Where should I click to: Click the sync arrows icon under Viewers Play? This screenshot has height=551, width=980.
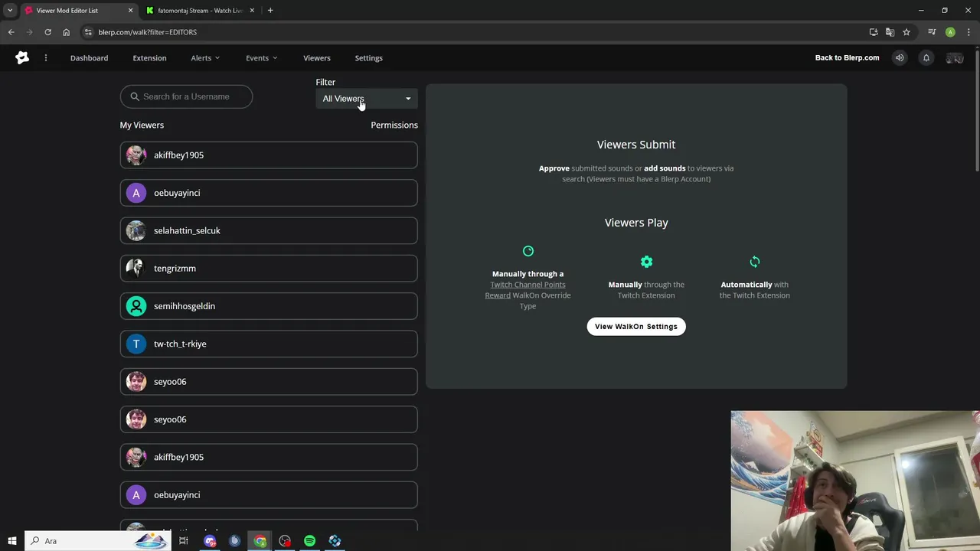pos(755,262)
